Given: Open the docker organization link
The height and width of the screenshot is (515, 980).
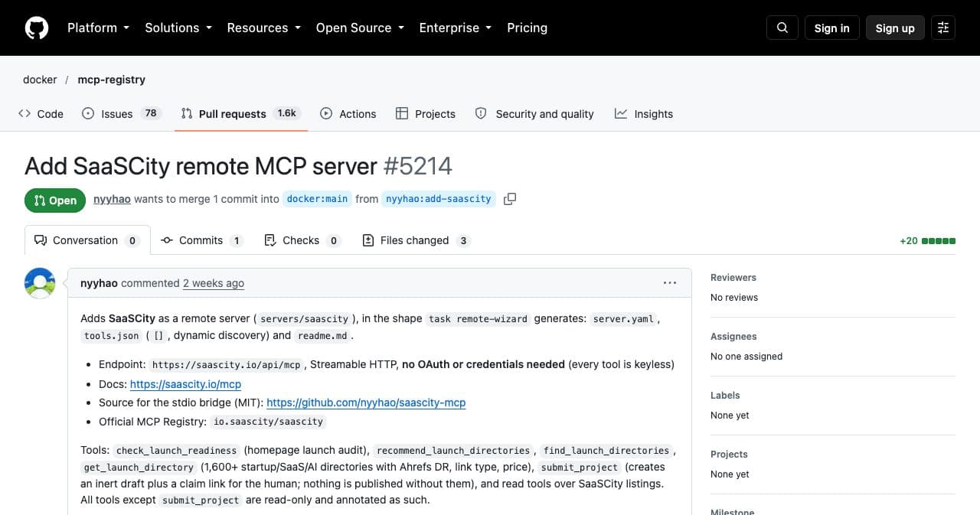Looking at the screenshot, I should coord(40,80).
